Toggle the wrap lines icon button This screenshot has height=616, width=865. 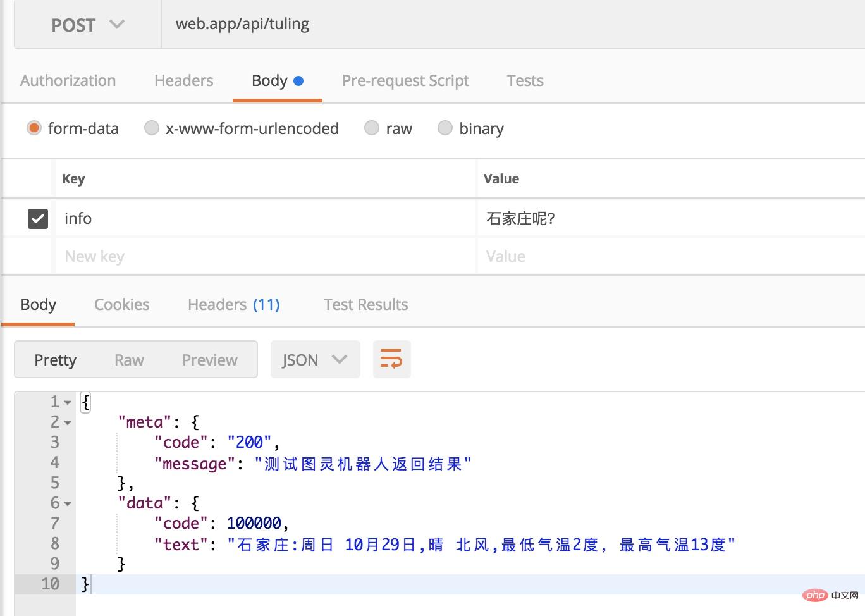tap(391, 359)
